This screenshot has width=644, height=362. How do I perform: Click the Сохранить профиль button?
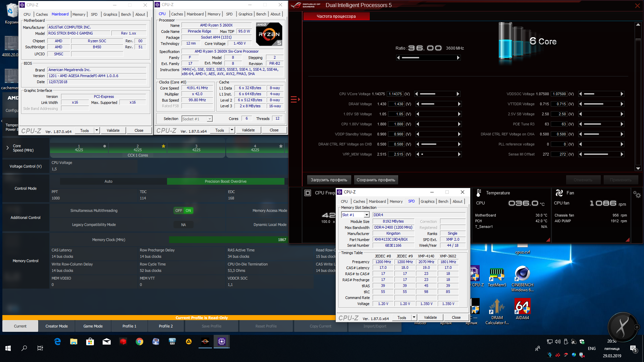376,180
